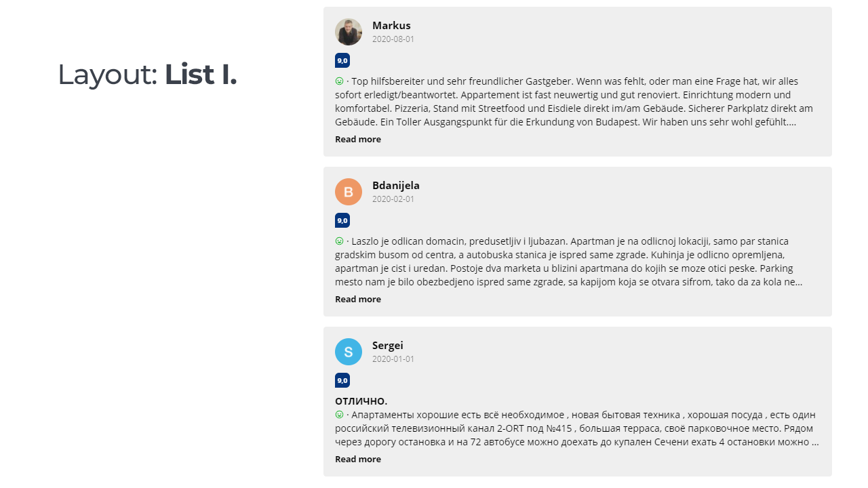Click the date 2020-08-01 under Markus
Screen dimensions: 868x488
393,39
